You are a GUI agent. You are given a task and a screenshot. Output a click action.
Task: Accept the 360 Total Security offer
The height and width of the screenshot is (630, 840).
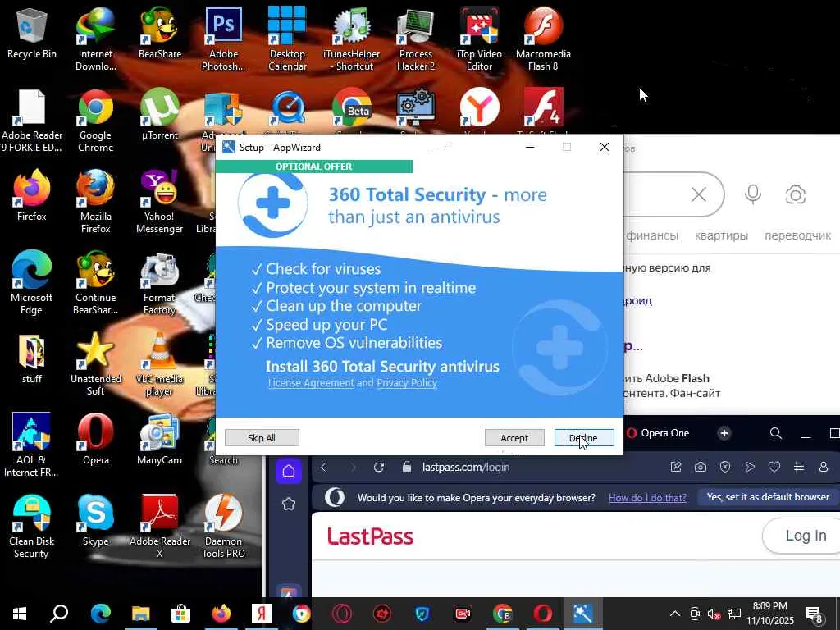point(514,438)
